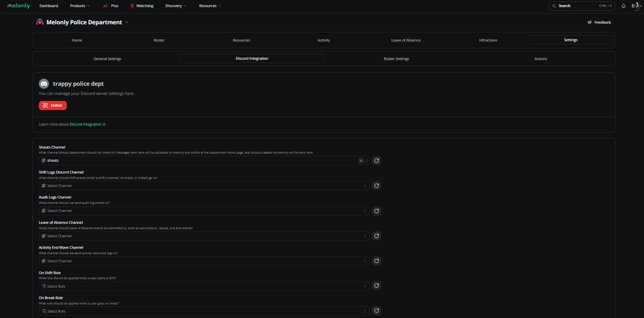Select the Settings tab
The width and height of the screenshot is (644, 318).
coord(571,40)
